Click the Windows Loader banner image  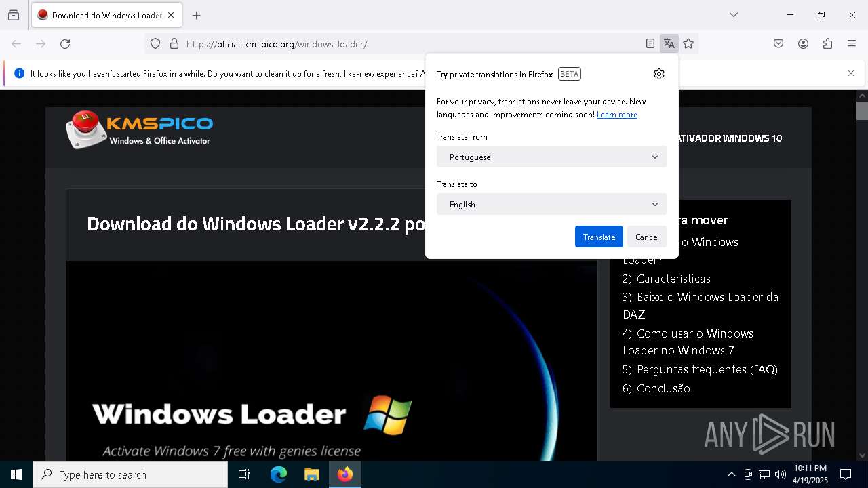coord(332,361)
